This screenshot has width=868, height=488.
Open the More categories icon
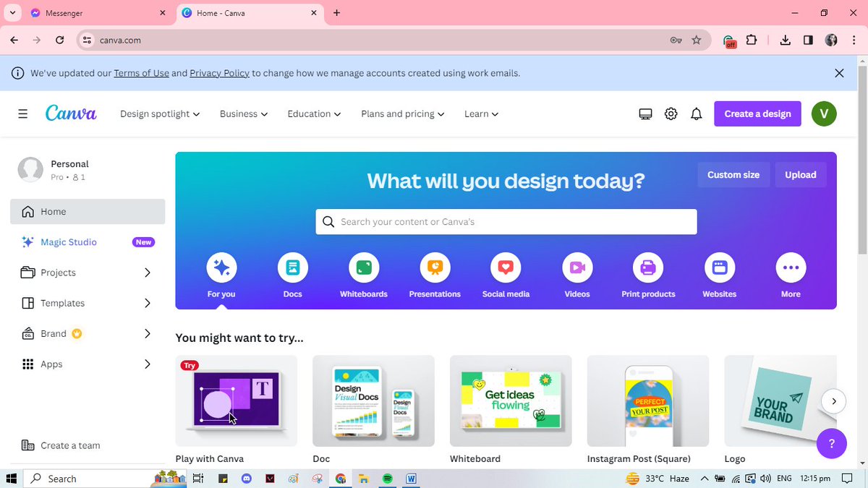[x=791, y=268]
